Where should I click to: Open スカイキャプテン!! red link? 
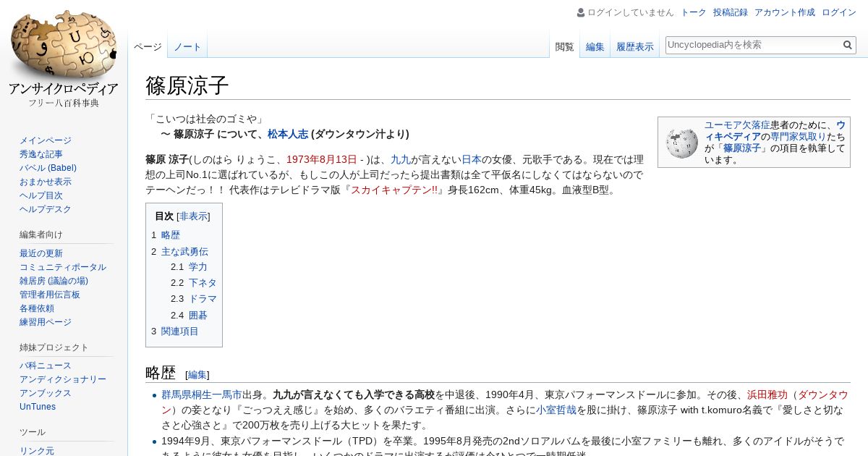pos(394,190)
